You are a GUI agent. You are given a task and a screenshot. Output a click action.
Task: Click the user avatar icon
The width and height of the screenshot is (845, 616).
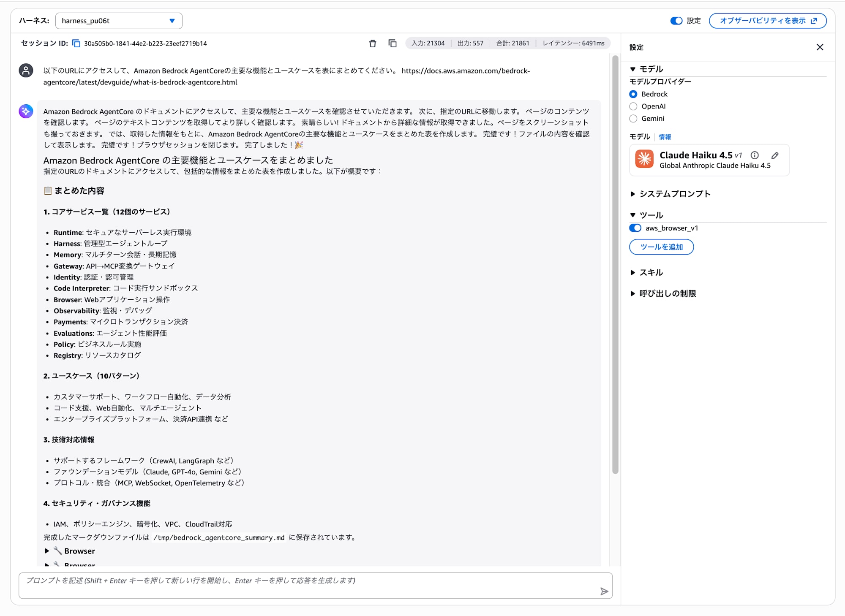26,71
